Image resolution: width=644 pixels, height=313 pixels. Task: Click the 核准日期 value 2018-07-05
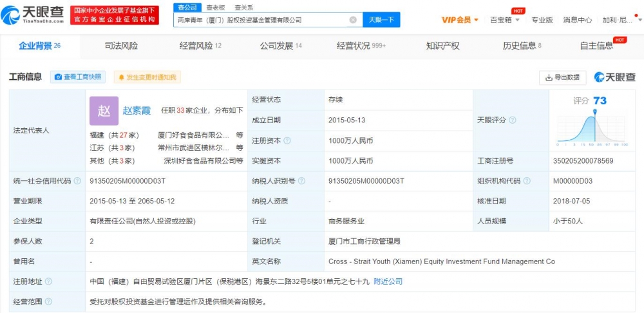[571, 201]
